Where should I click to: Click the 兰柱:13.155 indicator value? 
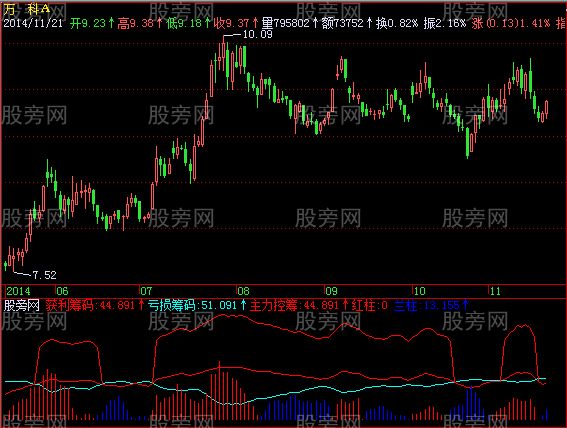click(427, 306)
